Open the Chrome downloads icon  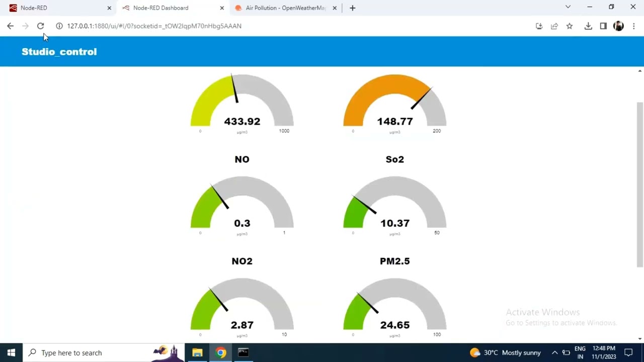click(x=588, y=26)
